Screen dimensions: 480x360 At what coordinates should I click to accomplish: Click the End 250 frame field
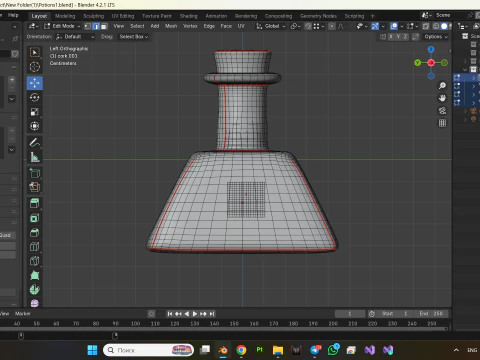click(x=431, y=314)
